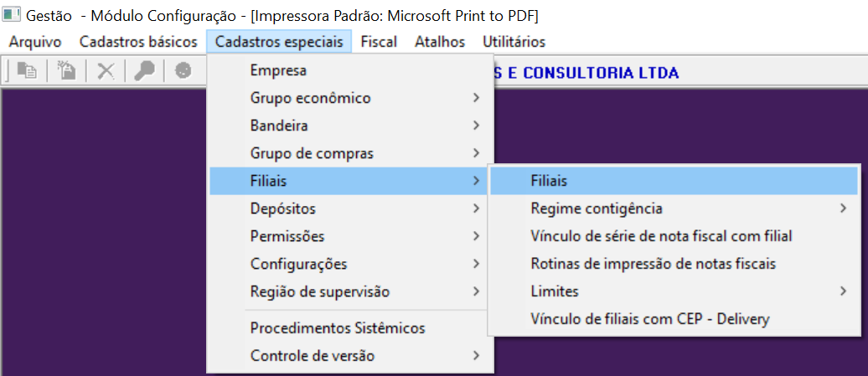Select Empresa from the menu
Image resolution: width=868 pixels, height=376 pixels.
click(x=278, y=71)
